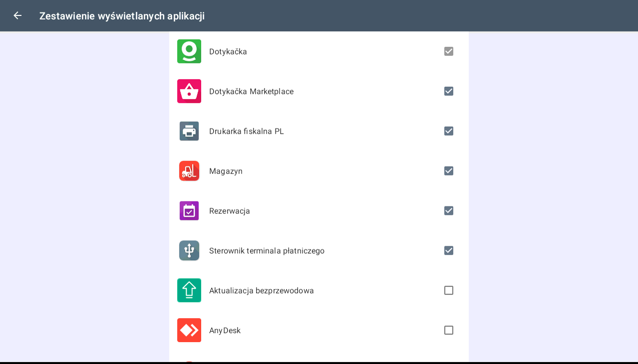Check the AnyDesk checkbox

click(x=449, y=330)
